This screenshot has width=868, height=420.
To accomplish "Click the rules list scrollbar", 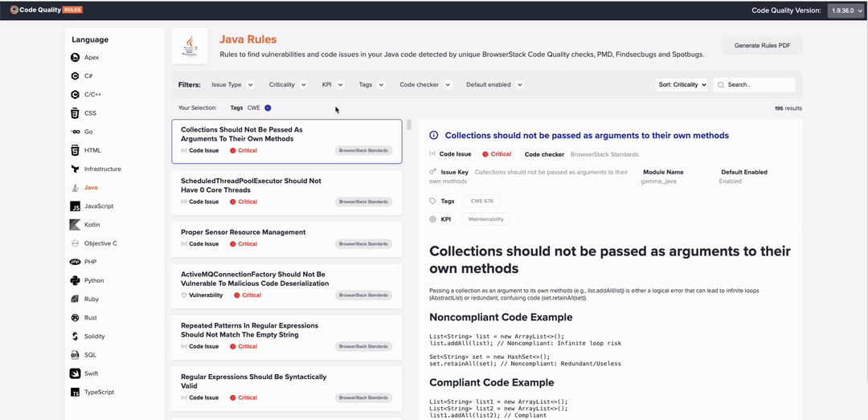I will pyautogui.click(x=409, y=124).
